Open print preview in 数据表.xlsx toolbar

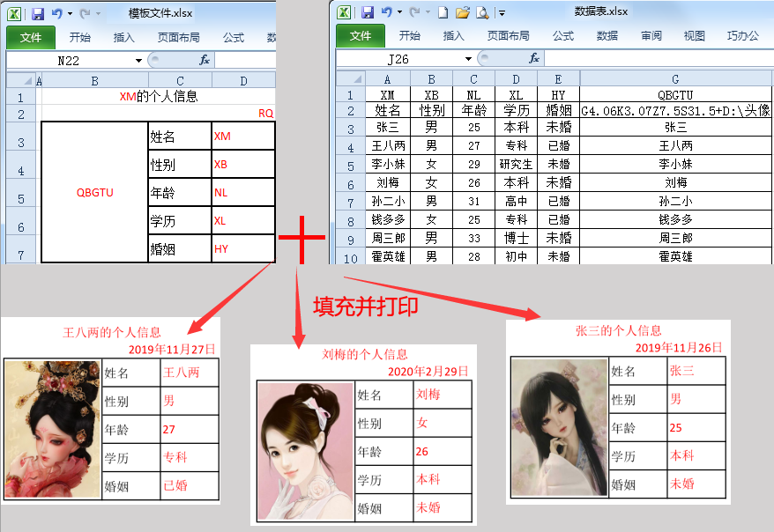point(482,12)
